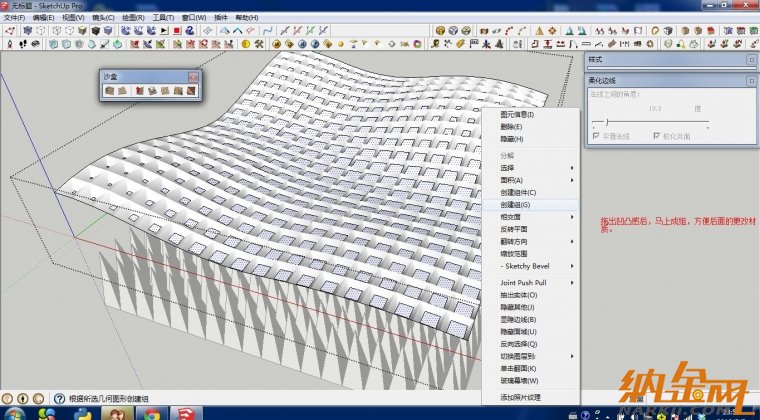Click the red stop square toolbar icon
This screenshot has width=760, height=420.
click(176, 30)
